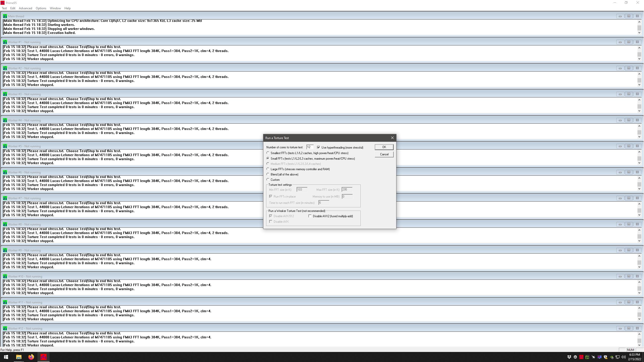Open the Advanced menu
The height and width of the screenshot is (362, 644).
click(x=25, y=8)
